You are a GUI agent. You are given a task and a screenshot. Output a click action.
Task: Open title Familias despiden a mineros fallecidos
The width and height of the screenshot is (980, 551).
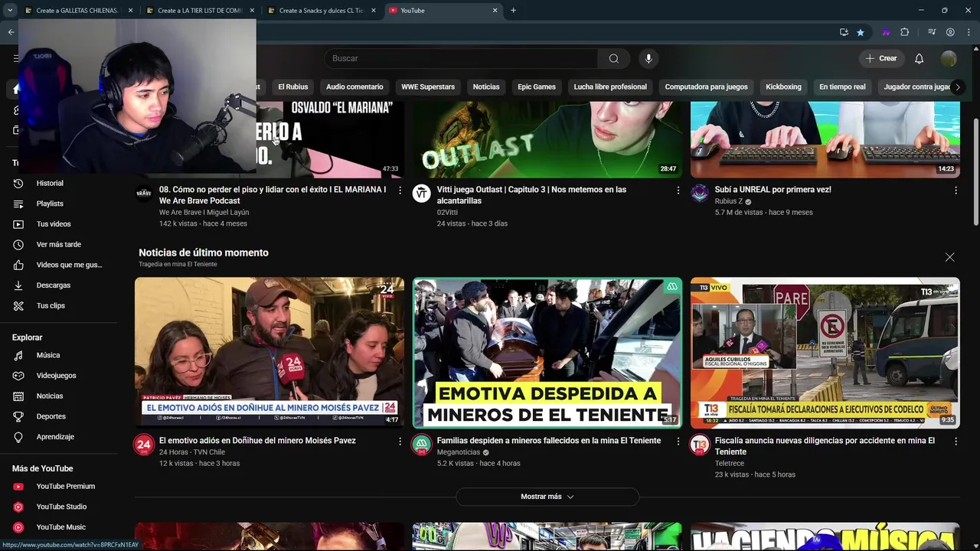tap(548, 441)
